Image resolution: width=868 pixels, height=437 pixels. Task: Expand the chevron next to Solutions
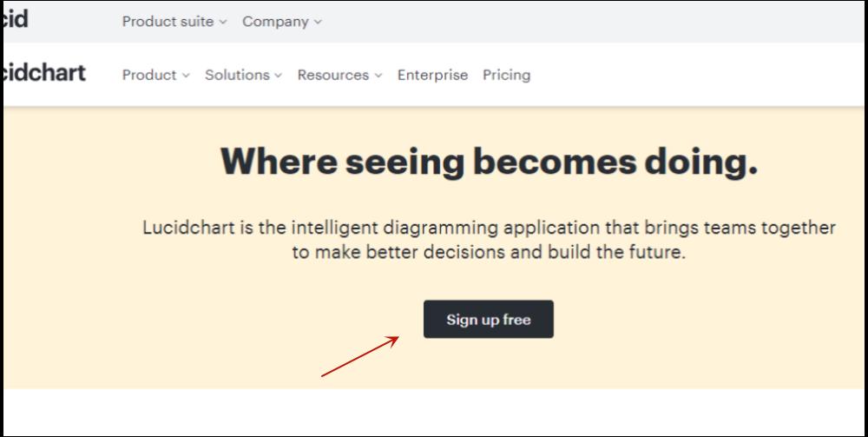coord(279,76)
